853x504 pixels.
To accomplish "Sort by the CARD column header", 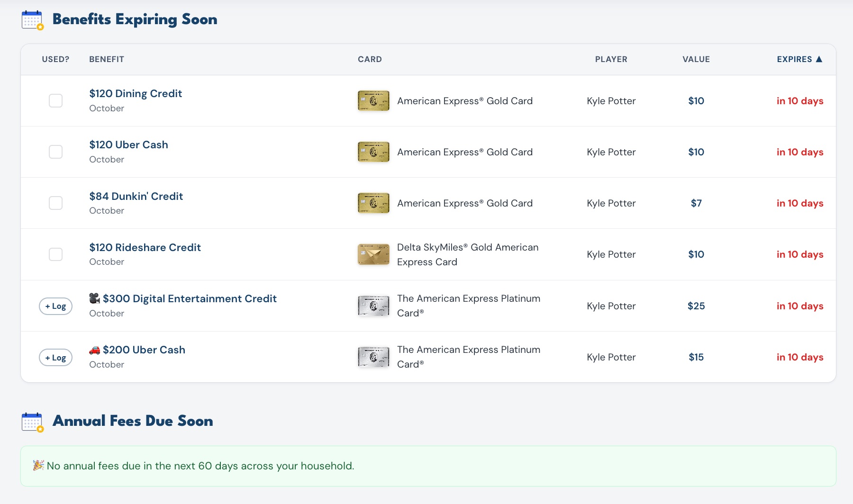I will [370, 59].
